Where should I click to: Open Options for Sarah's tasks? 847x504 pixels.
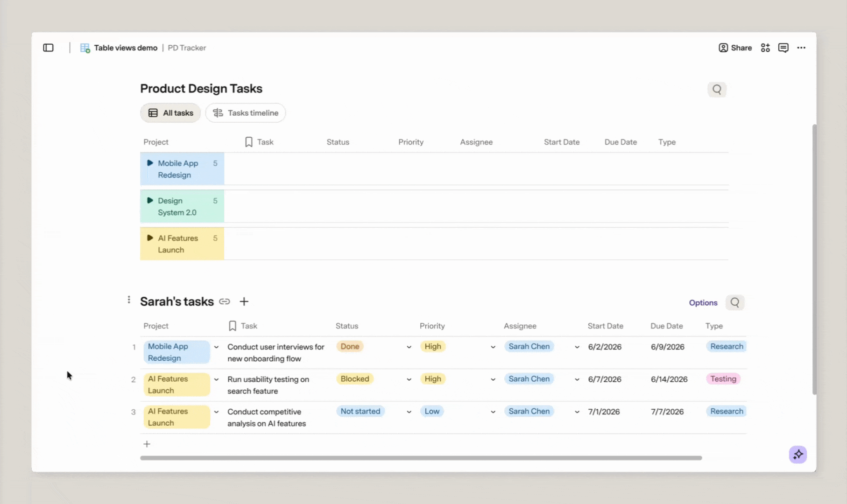click(x=703, y=302)
